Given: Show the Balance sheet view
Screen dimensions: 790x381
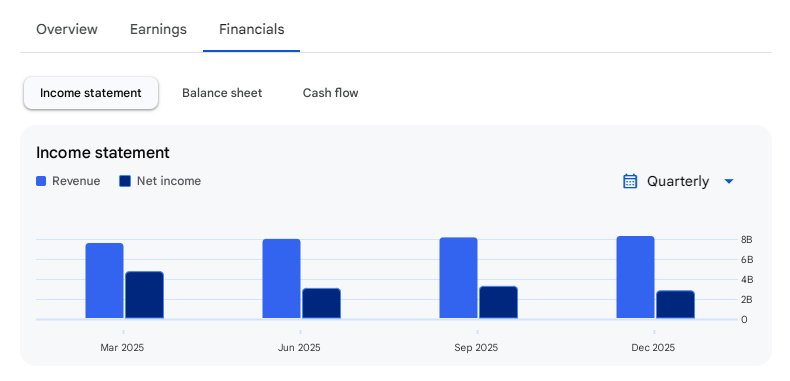Looking at the screenshot, I should tap(222, 93).
